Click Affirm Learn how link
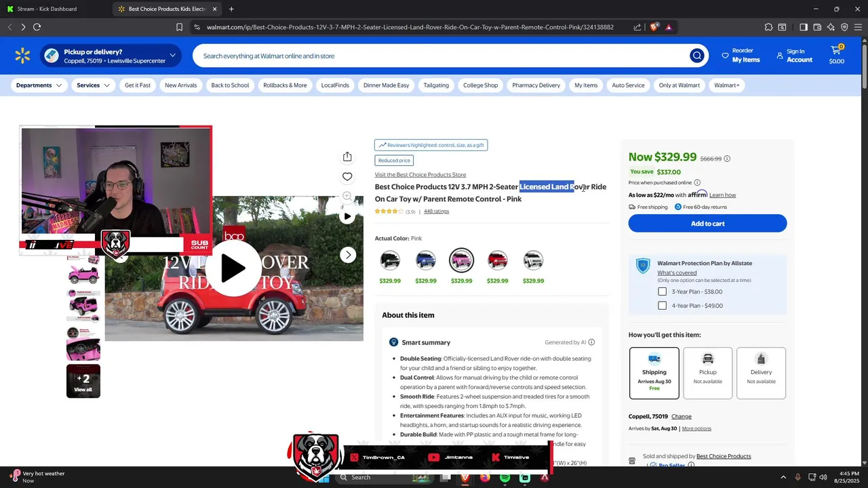Screen dimensions: 868x488 722,195
